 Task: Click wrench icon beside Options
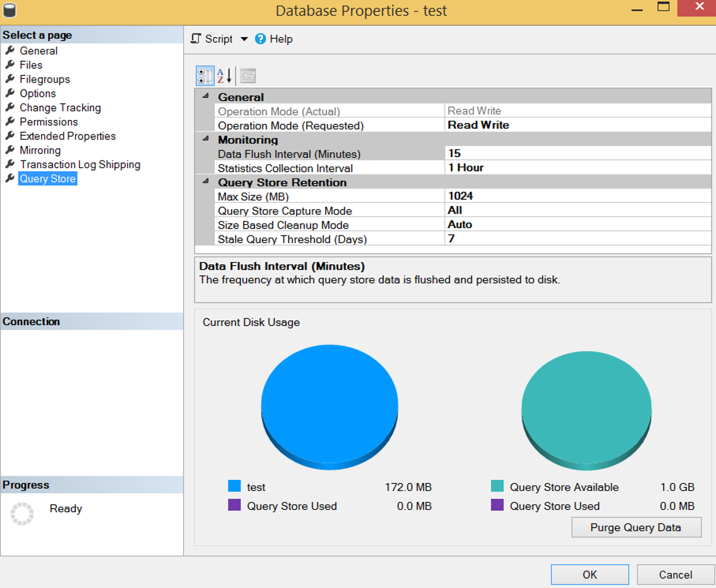[10, 93]
